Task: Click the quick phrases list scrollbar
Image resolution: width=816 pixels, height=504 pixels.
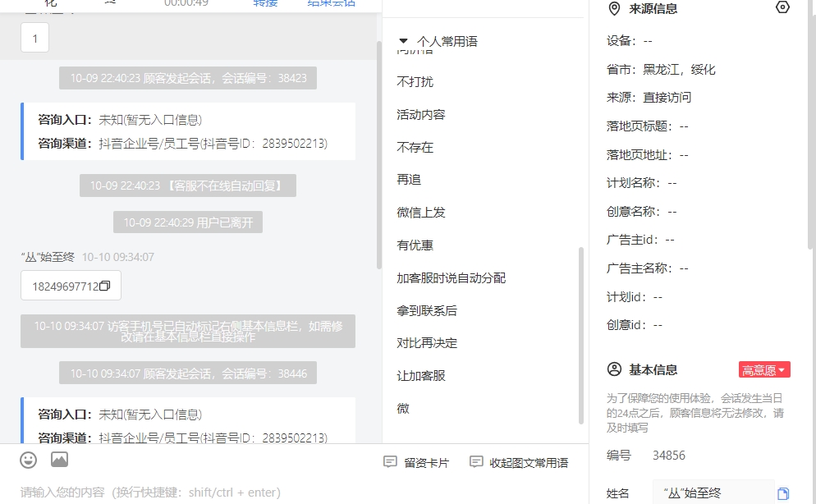Action: click(580, 336)
